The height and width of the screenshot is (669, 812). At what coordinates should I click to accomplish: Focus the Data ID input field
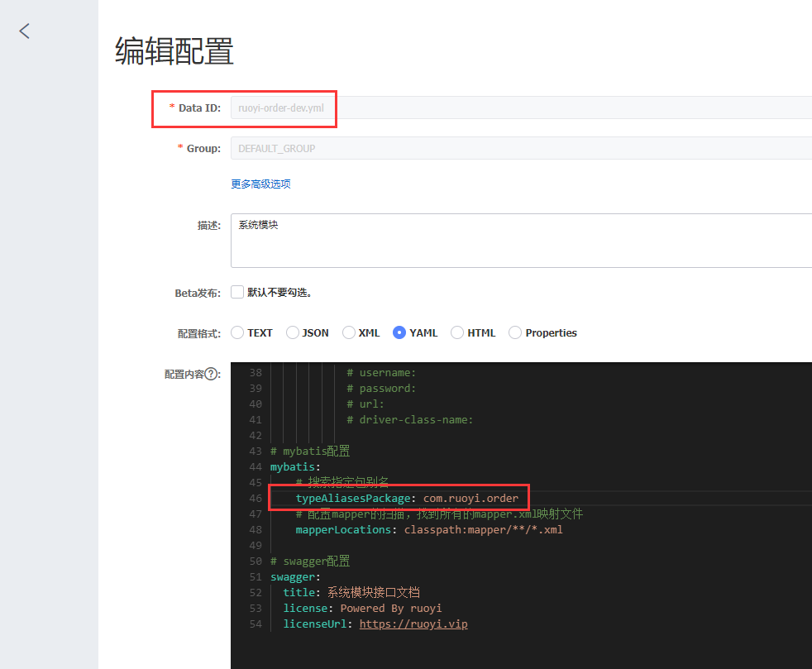tap(521, 108)
